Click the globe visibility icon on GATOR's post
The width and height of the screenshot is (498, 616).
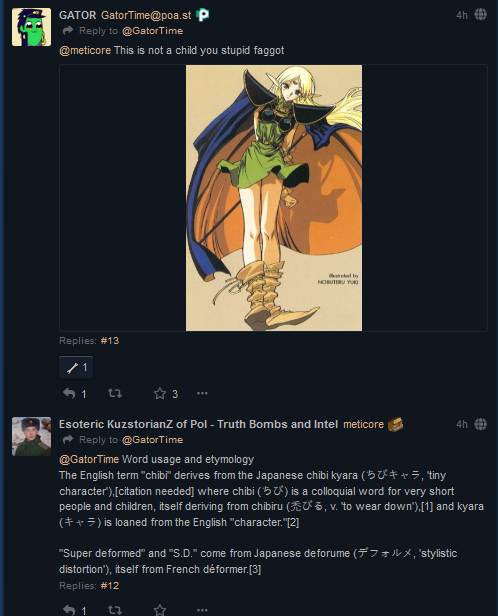480,15
